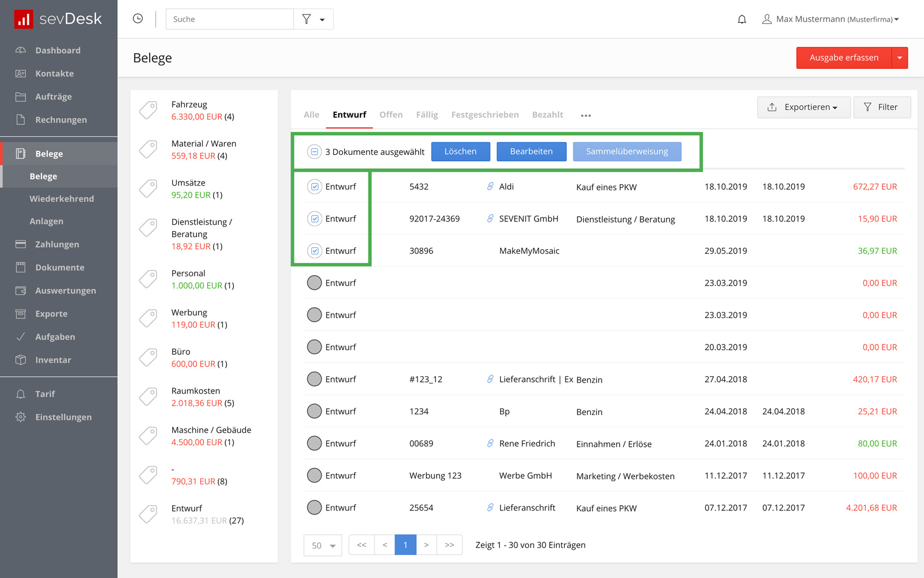Click the history clock icon
Image resolution: width=924 pixels, height=578 pixels.
137,18
